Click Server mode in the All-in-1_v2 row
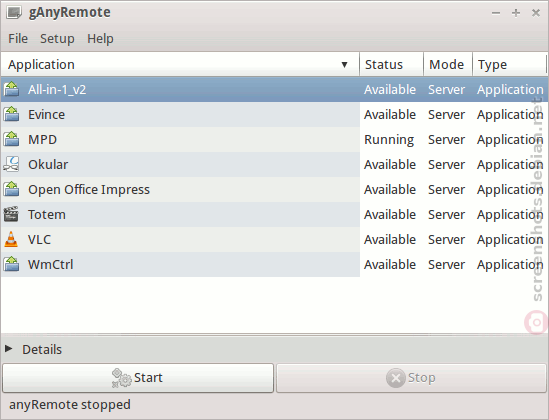 [x=446, y=90]
